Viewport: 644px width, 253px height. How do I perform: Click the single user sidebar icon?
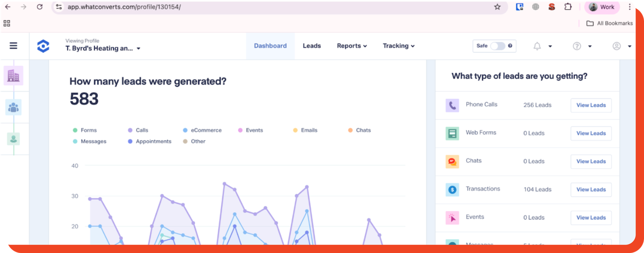13,139
